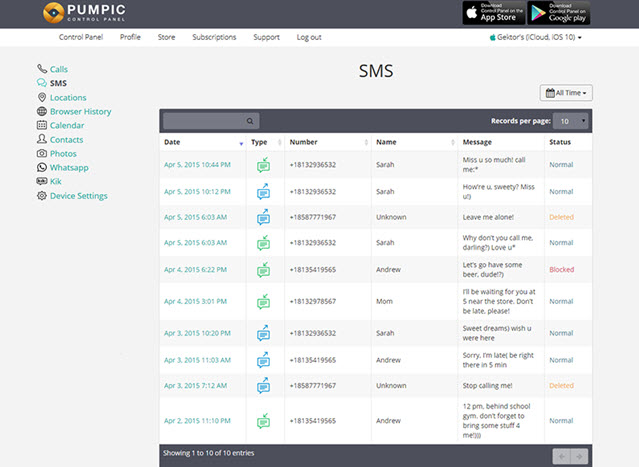Image resolution: width=639 pixels, height=467 pixels.
Task: Click the Device Settings gear icon
Action: tap(42, 195)
